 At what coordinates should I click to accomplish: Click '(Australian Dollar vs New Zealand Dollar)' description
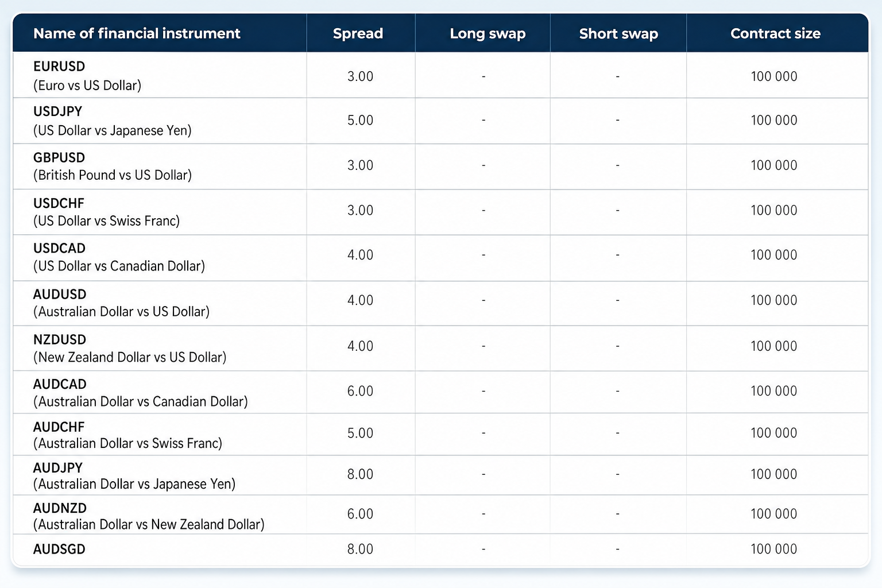coord(149,524)
